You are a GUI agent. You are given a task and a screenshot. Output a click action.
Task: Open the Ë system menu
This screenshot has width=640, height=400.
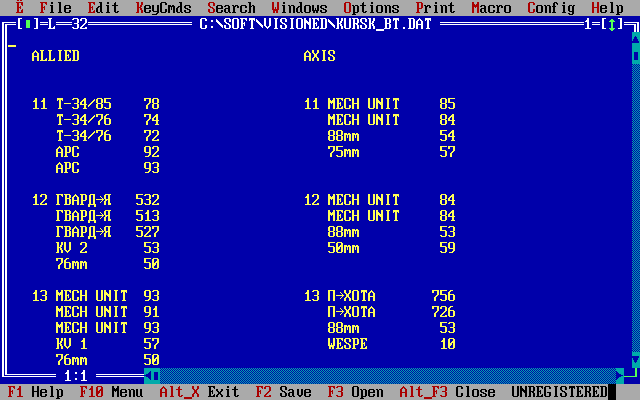(x=20, y=7)
